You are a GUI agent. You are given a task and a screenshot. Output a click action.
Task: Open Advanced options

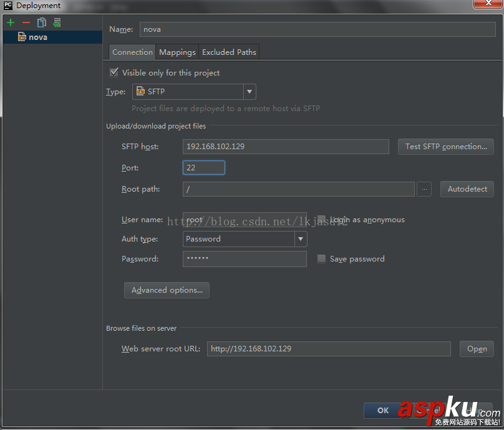point(167,290)
